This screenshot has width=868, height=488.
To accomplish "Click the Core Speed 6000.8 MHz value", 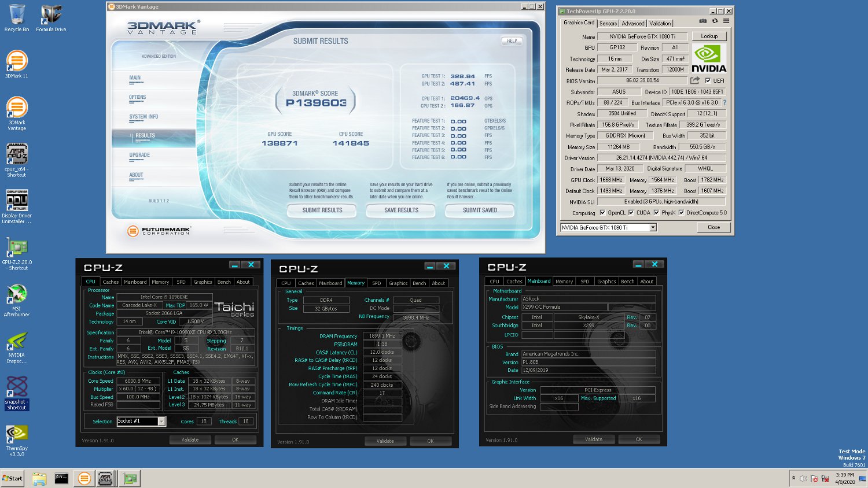I will point(138,381).
